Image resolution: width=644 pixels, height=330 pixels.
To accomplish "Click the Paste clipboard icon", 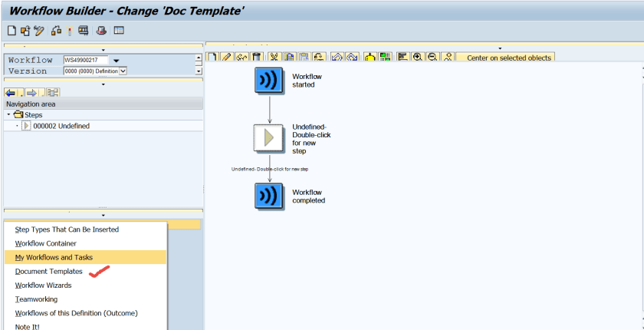I will [304, 57].
